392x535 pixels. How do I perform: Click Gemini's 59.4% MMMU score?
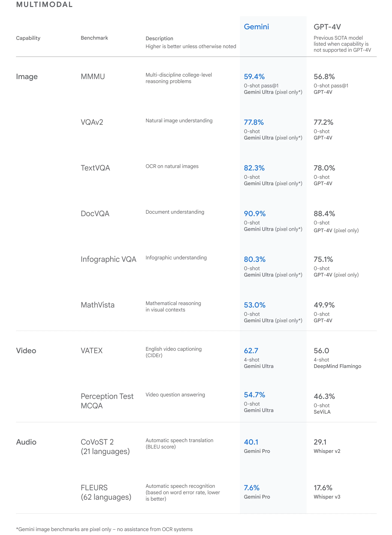pos(254,76)
